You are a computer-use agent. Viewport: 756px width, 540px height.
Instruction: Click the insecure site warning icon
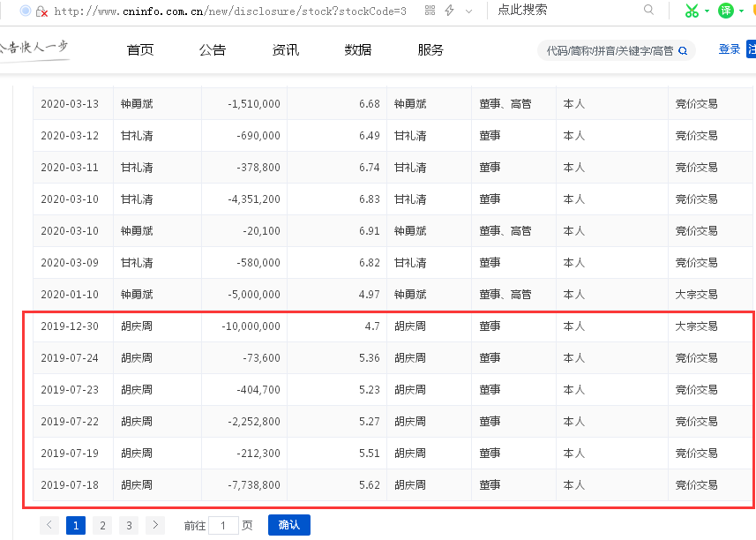pyautogui.click(x=41, y=11)
